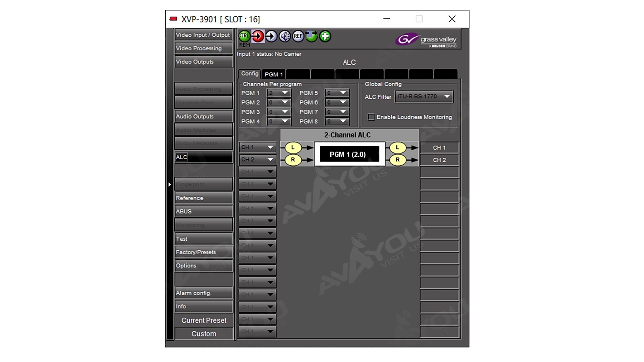Open the PGM 1 channels dropdown
This screenshot has height=362, width=644.
(x=279, y=93)
